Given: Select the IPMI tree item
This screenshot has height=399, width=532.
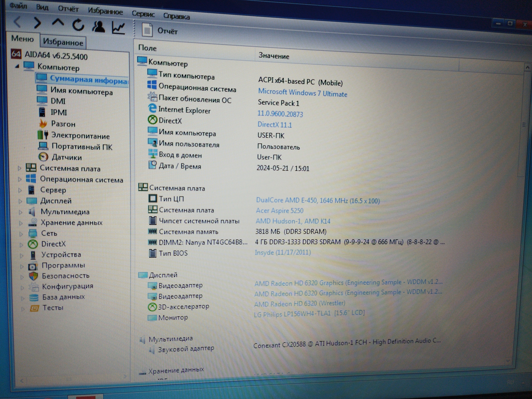Looking at the screenshot, I should pyautogui.click(x=58, y=112).
